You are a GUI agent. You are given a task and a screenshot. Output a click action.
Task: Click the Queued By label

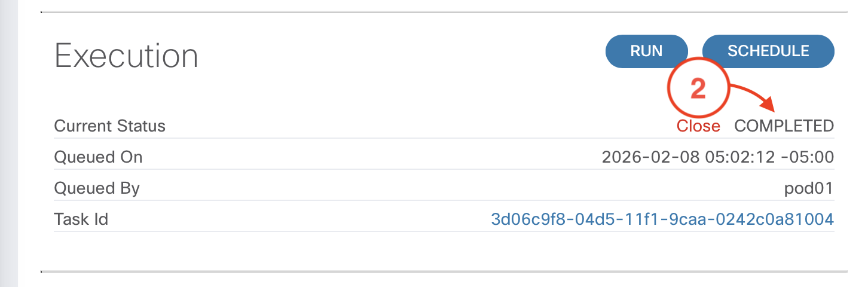tap(96, 188)
